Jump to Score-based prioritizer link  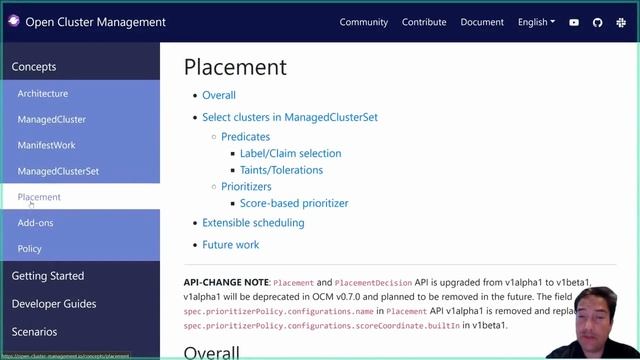(294, 203)
